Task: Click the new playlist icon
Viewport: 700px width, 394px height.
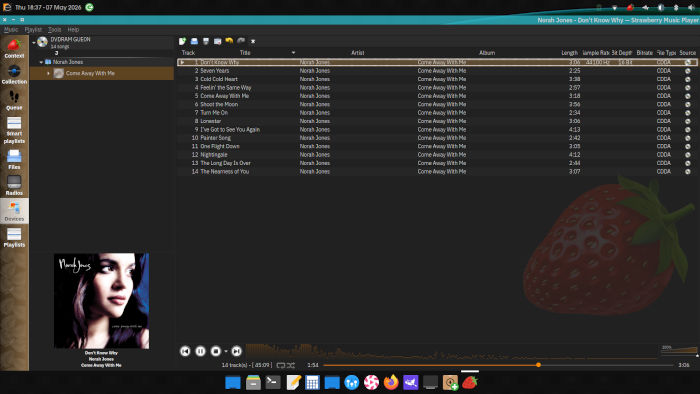Action: [x=182, y=41]
